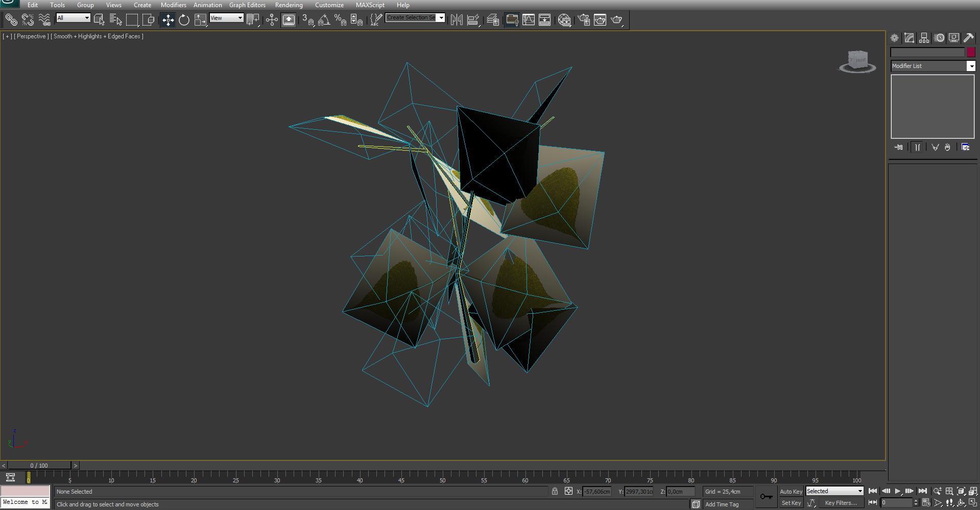The height and width of the screenshot is (510, 980).
Task: Click the object name field
Action: coord(927,52)
